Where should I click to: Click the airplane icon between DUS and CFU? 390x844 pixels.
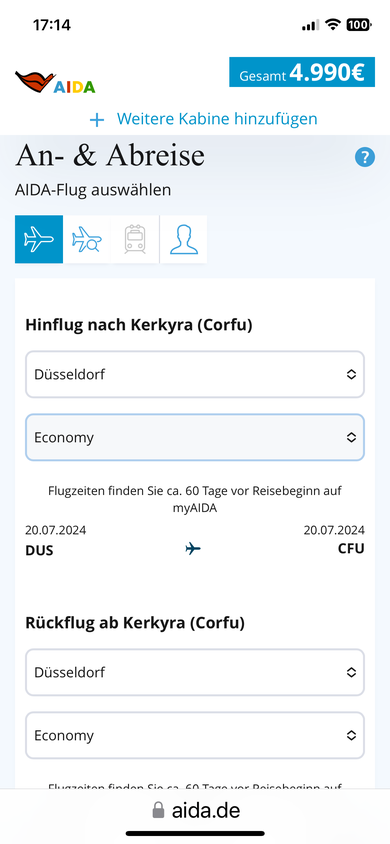(x=193, y=548)
